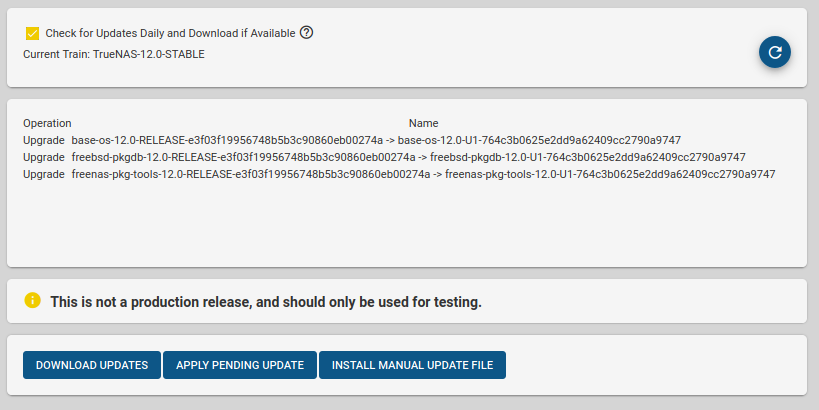Click Apply Pending Update button
Viewport: 819px width, 410px height.
tap(240, 365)
